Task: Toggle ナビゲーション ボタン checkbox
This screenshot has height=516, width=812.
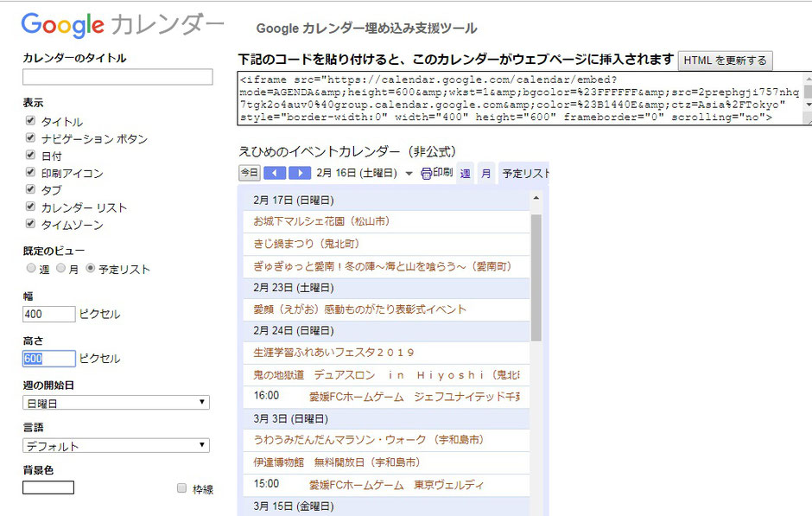Action: [x=30, y=137]
